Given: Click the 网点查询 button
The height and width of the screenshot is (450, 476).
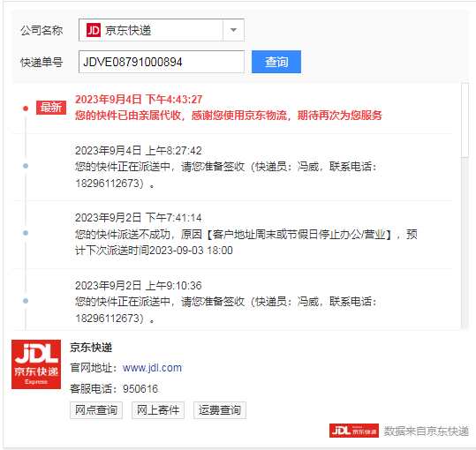Looking at the screenshot, I should click(x=96, y=410).
